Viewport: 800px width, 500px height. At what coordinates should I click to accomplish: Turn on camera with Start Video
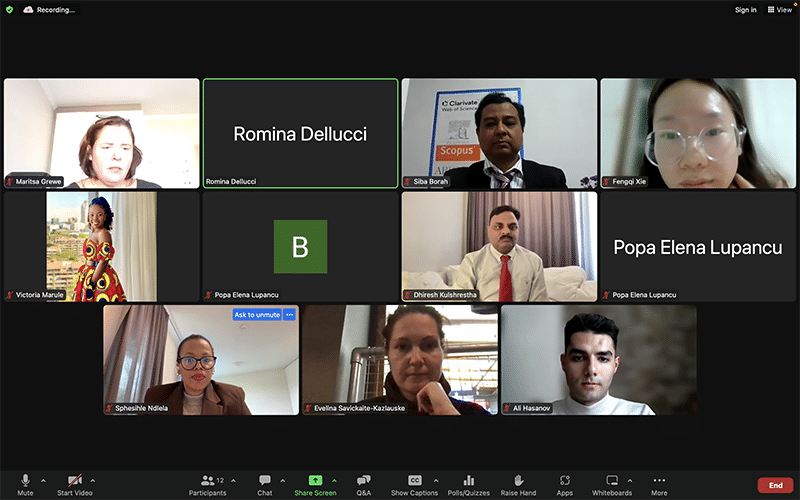point(75,484)
